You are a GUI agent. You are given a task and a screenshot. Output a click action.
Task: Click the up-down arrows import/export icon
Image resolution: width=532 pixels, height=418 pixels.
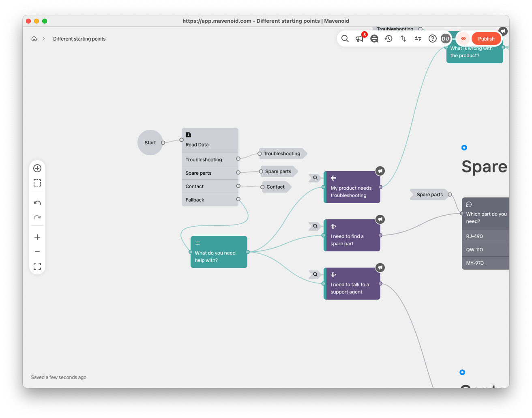click(x=403, y=39)
